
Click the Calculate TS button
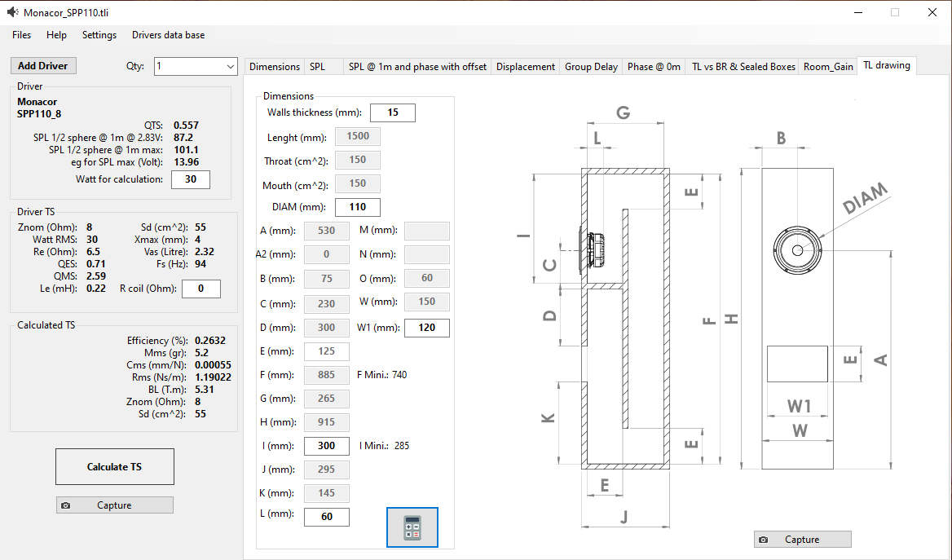pos(115,466)
